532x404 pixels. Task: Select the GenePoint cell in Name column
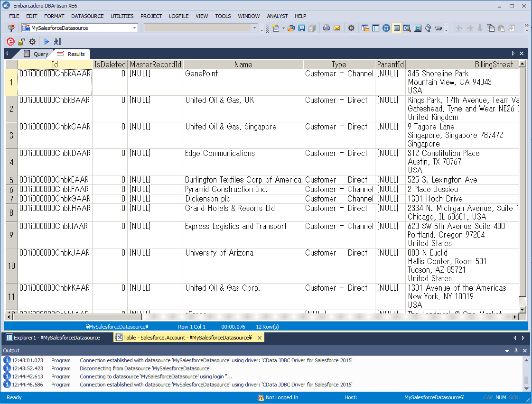coord(243,74)
